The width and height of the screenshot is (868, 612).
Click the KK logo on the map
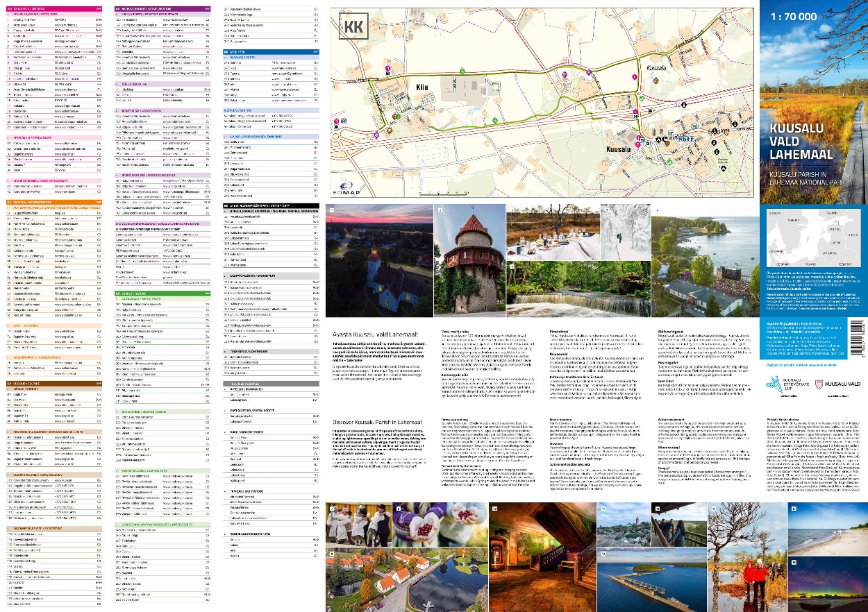point(353,28)
